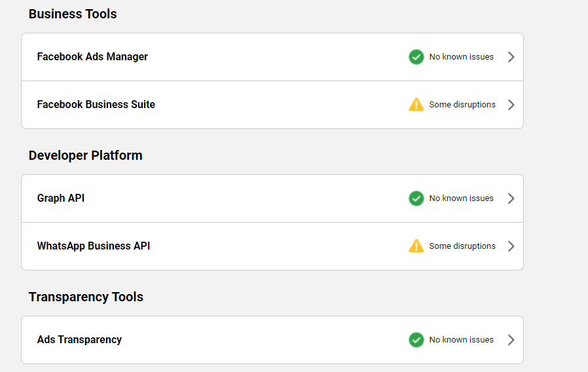Click green check icon for Graph API
This screenshot has height=372, width=588.
click(x=416, y=198)
